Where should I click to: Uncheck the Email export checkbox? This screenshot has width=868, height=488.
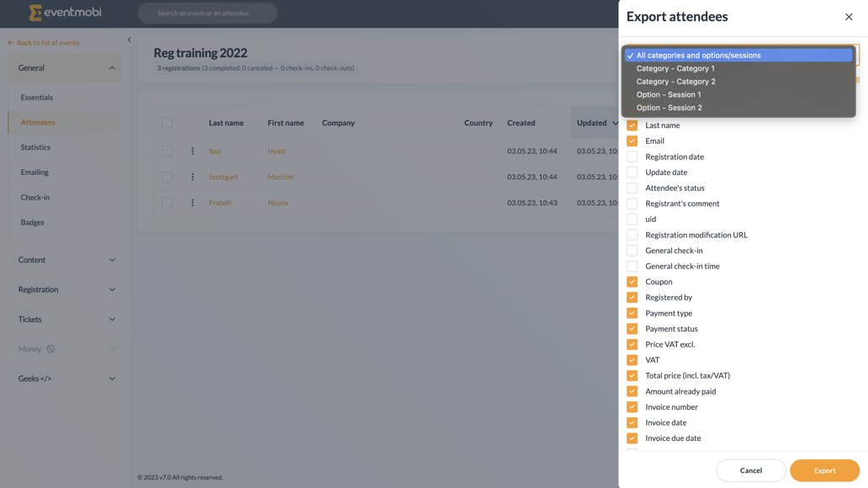[x=632, y=141]
